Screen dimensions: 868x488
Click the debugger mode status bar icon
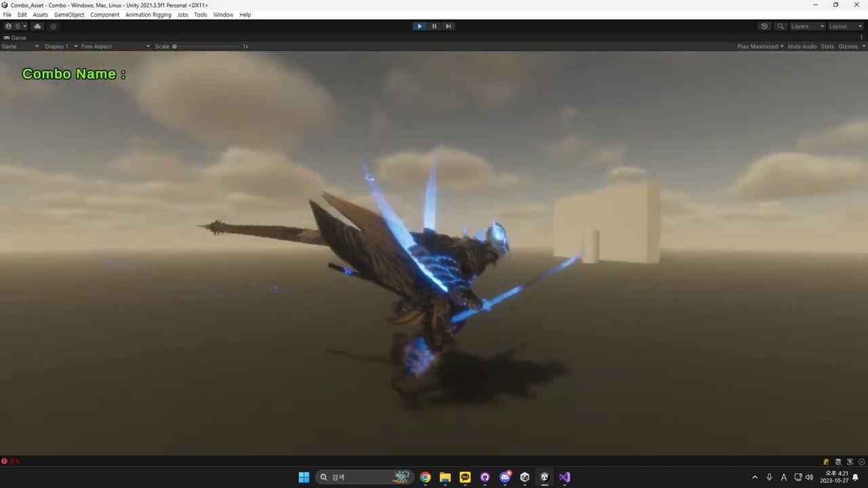pos(850,462)
